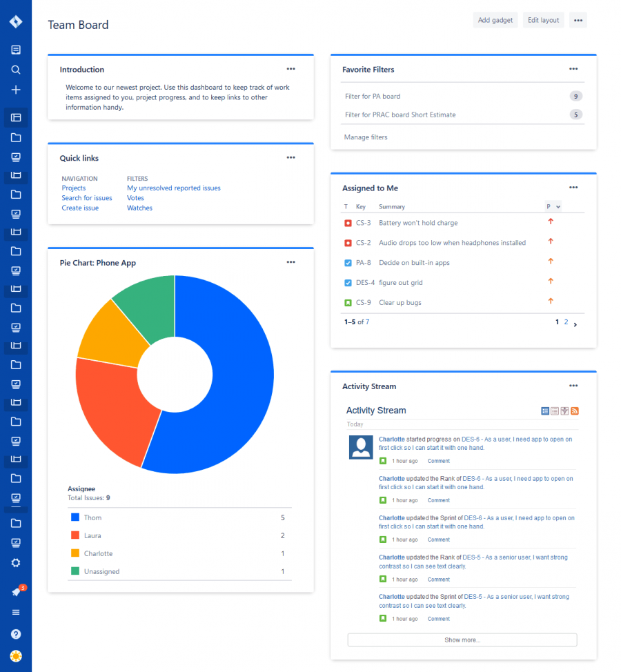Click the Add gadget button
Image resolution: width=621 pixels, height=672 pixels.
click(x=495, y=20)
